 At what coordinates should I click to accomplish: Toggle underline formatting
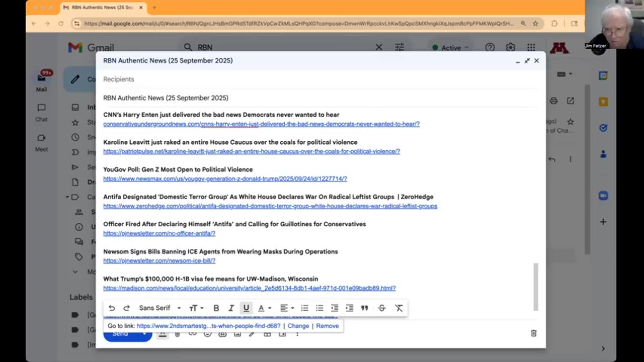coord(246,308)
